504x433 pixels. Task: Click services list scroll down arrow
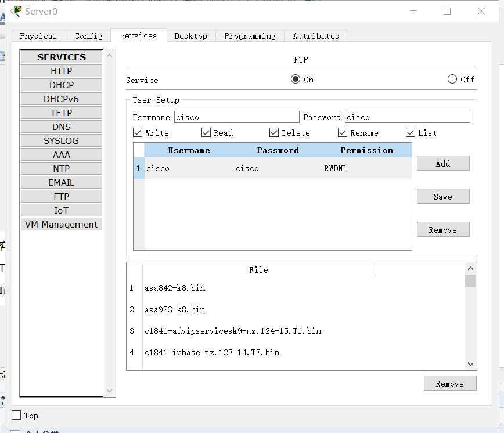[109, 391]
